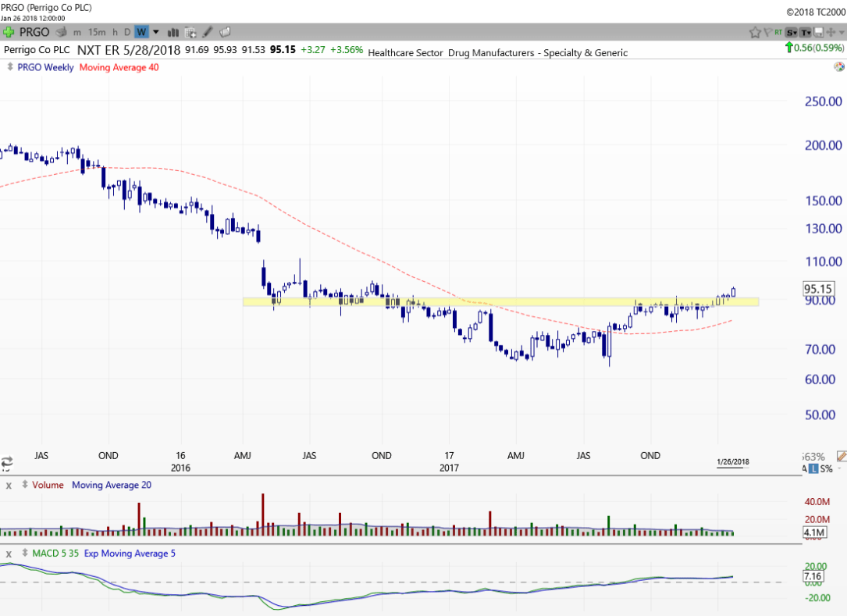This screenshot has width=847, height=616.
Task: Select the 15m timeframe button
Action: coord(97,32)
